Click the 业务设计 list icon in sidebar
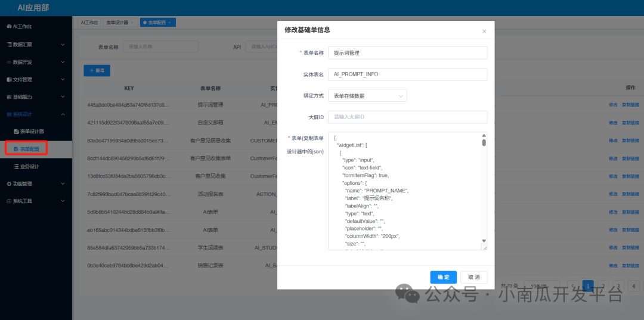This screenshot has width=644, height=320. tap(17, 167)
